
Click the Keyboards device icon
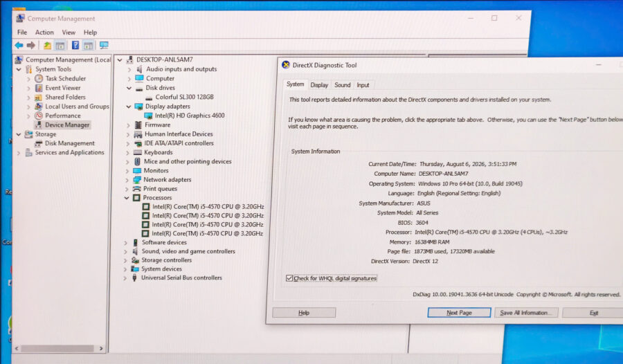pyautogui.click(x=138, y=152)
